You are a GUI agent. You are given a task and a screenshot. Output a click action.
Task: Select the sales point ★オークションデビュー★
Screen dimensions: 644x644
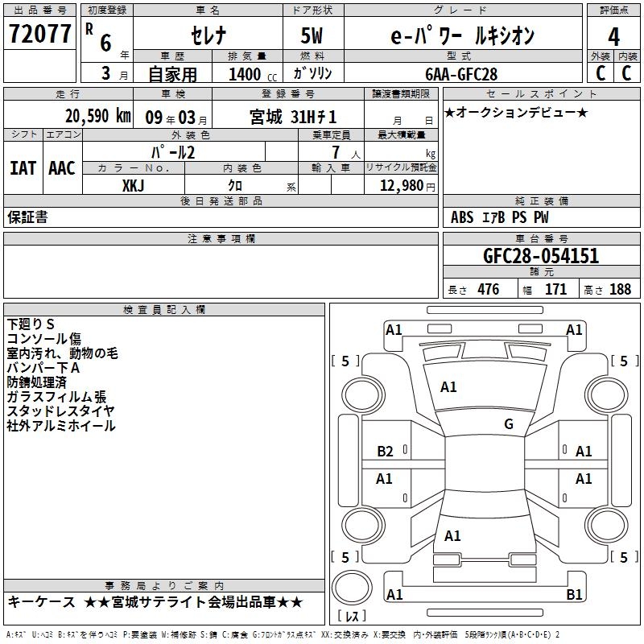click(516, 112)
